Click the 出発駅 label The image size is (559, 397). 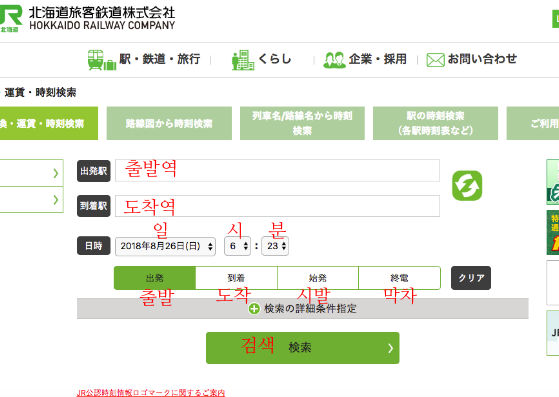coord(94,171)
